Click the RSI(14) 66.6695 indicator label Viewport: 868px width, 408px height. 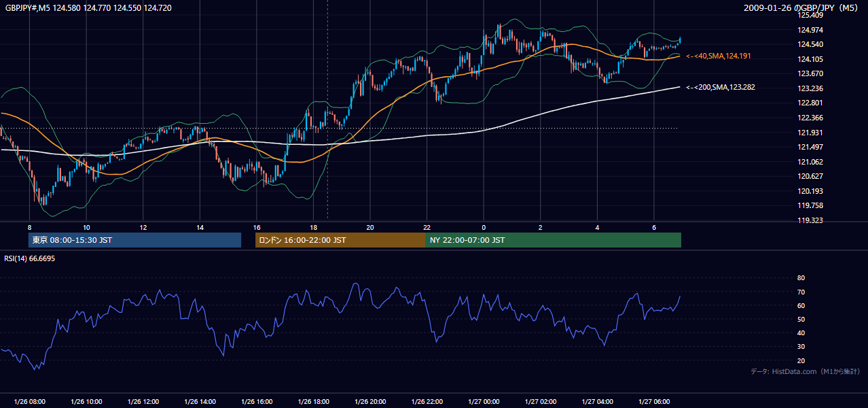click(29, 258)
